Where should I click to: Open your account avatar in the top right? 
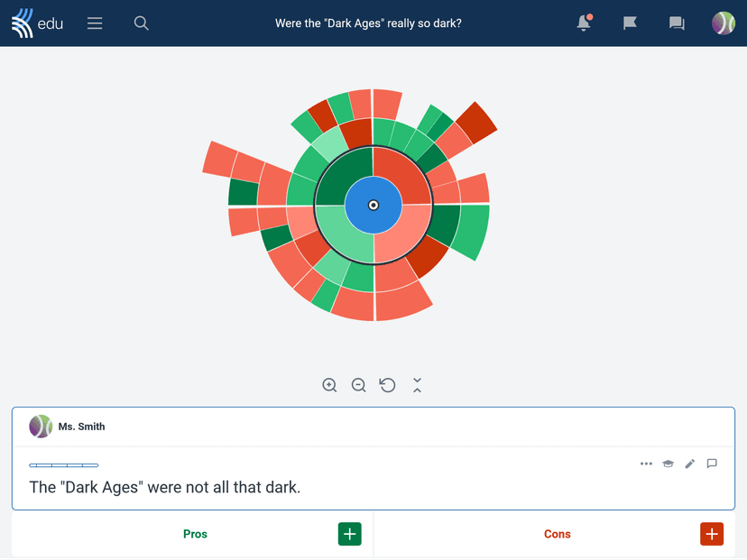point(724,23)
